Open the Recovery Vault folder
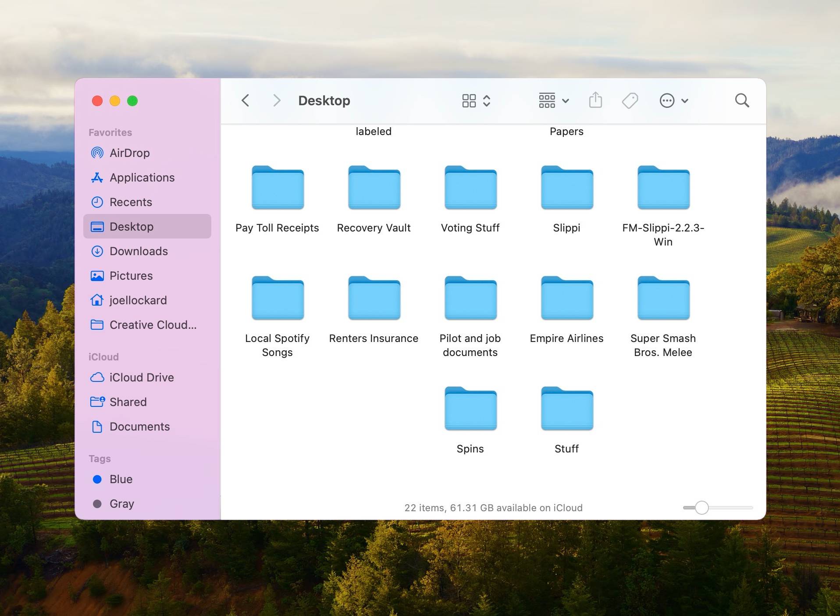This screenshot has width=840, height=616. [374, 188]
